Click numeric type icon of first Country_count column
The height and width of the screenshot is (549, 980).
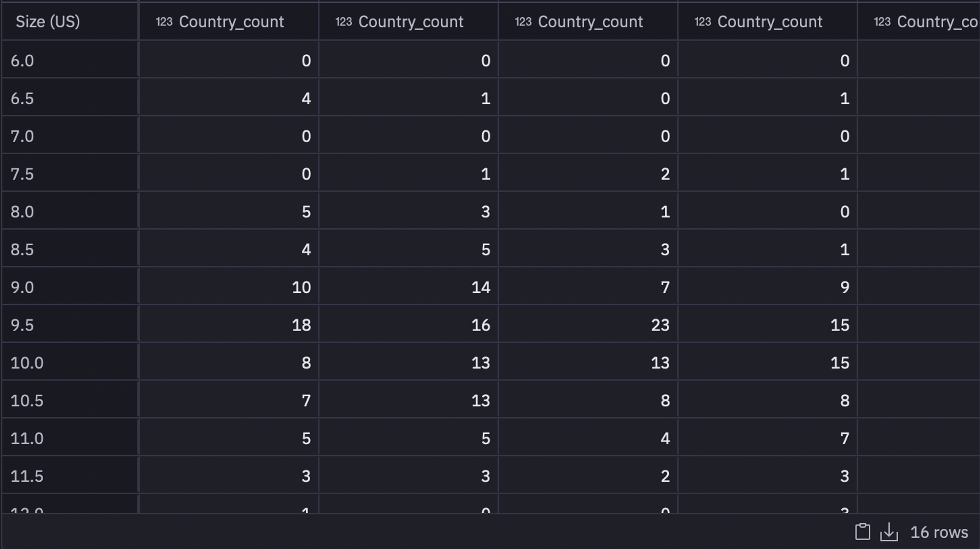point(164,22)
